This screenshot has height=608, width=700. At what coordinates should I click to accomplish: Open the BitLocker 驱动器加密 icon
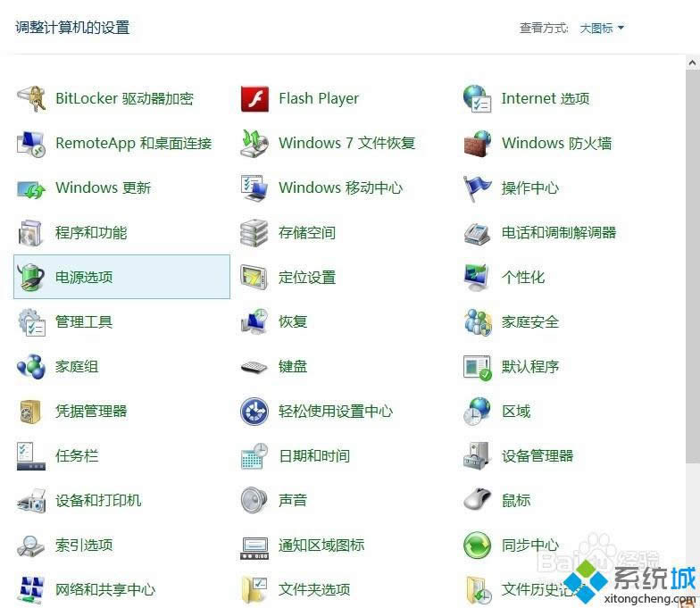[x=31, y=98]
